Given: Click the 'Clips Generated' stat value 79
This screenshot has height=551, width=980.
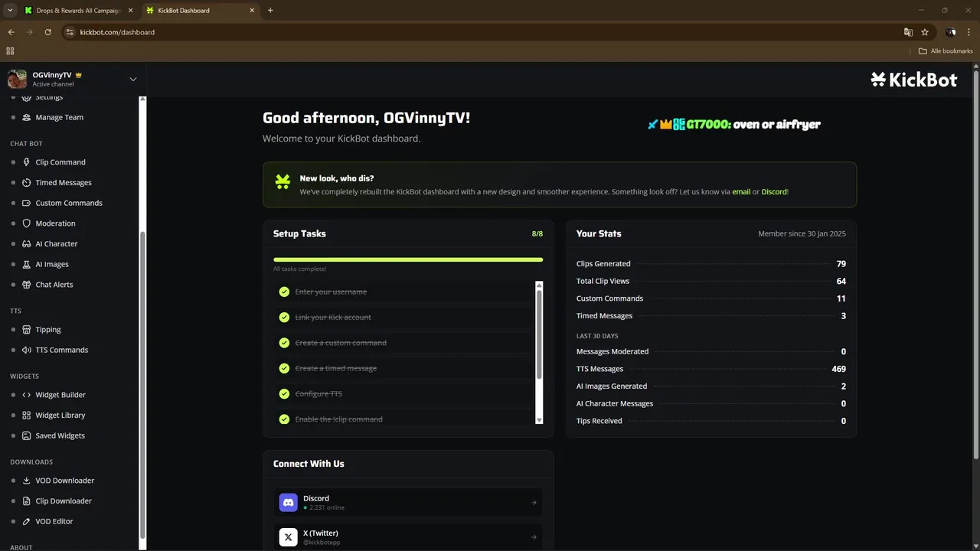Looking at the screenshot, I should pos(841,264).
